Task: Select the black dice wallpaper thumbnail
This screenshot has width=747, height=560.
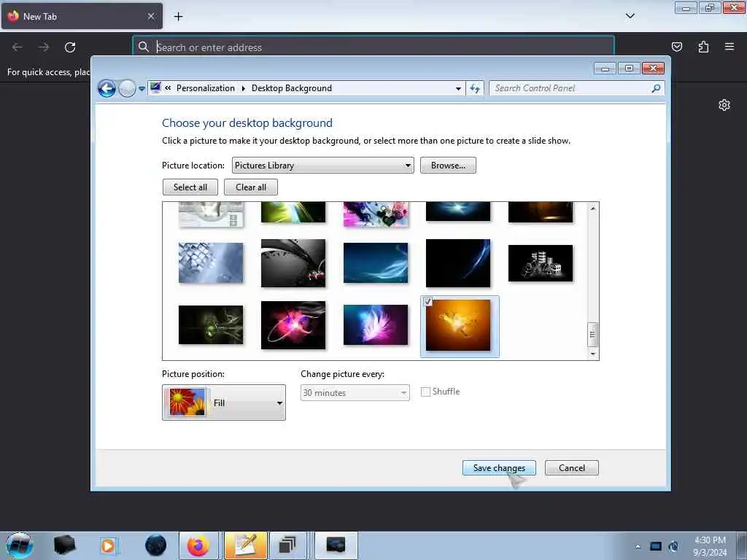Action: coord(541,262)
